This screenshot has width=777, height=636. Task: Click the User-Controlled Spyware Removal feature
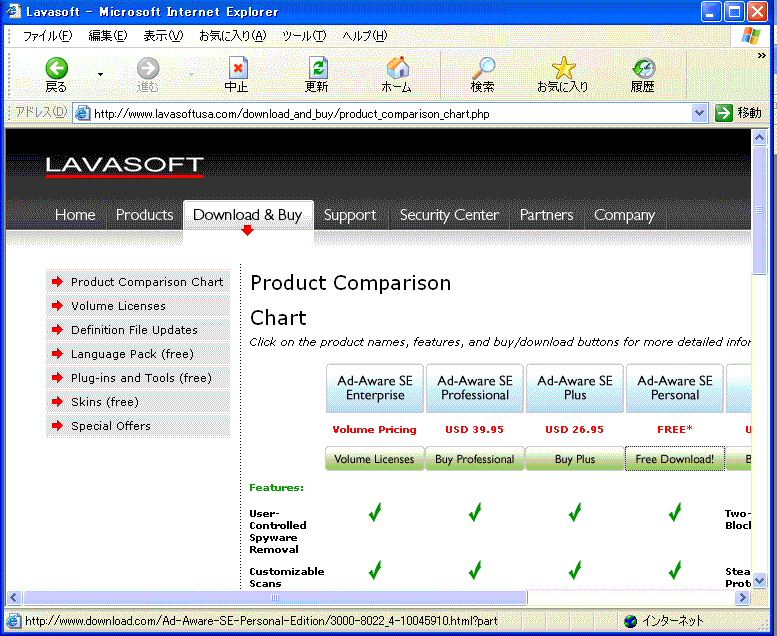click(x=278, y=531)
